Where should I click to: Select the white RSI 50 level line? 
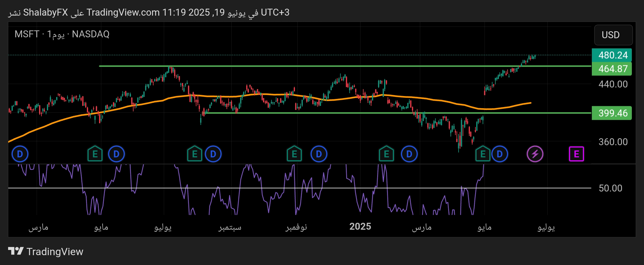pyautogui.click(x=300, y=188)
